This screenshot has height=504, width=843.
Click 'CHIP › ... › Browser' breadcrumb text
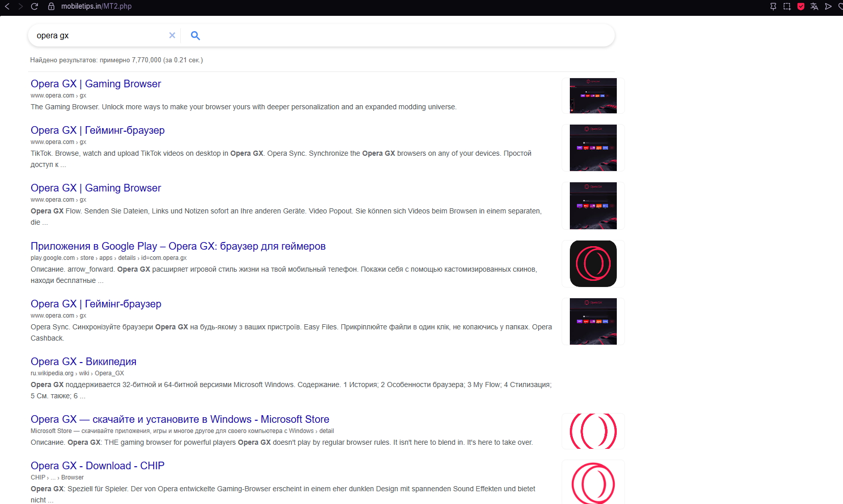(x=57, y=477)
